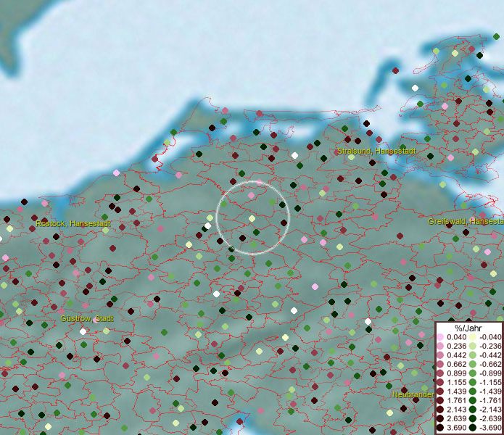Select the 3.690 darkest maroon legend swatch
This screenshot has height=435, width=504.
coord(441,428)
